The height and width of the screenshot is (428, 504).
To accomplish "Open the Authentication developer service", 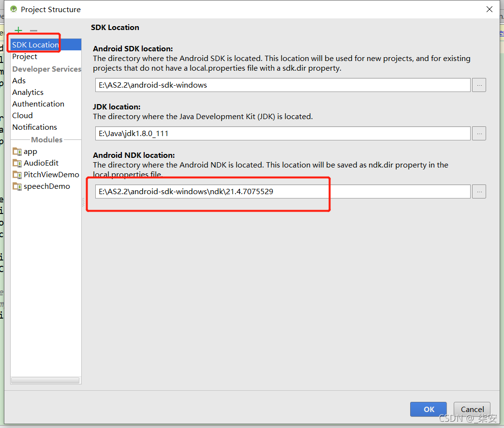I will point(38,104).
